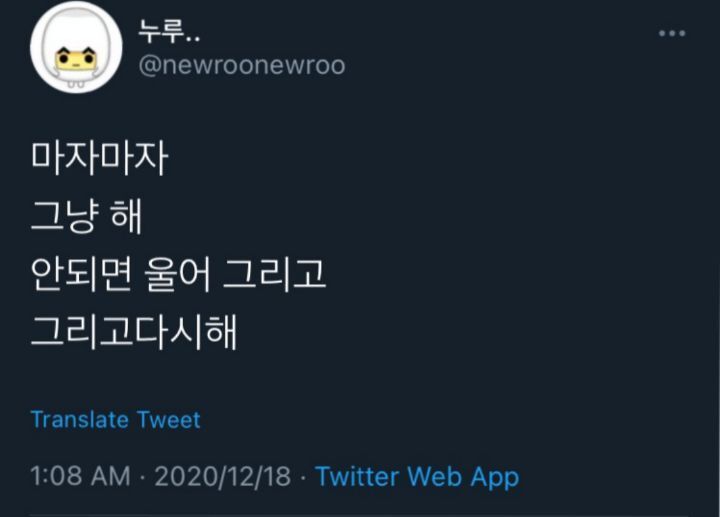
Task: Click the word 안되면 in the tweet
Action: click(81, 274)
